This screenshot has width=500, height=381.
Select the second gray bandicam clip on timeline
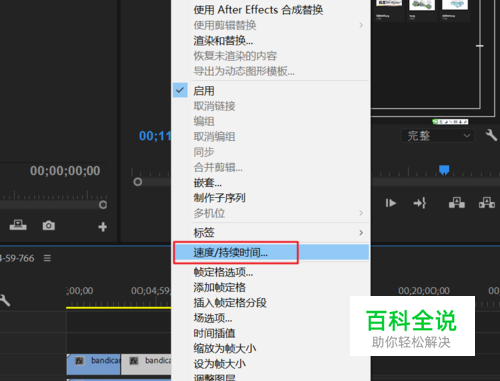146,364
